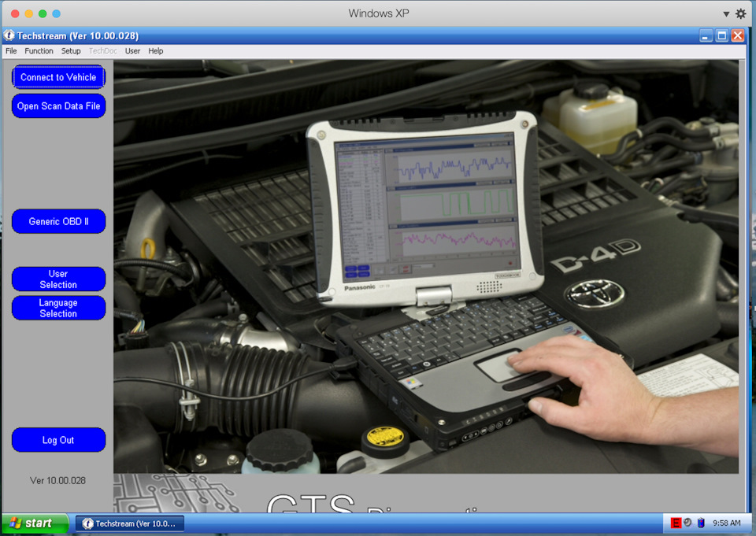Viewport: 756px width, 536px height.
Task: Click the Techstream title bar icon
Action: (9, 35)
